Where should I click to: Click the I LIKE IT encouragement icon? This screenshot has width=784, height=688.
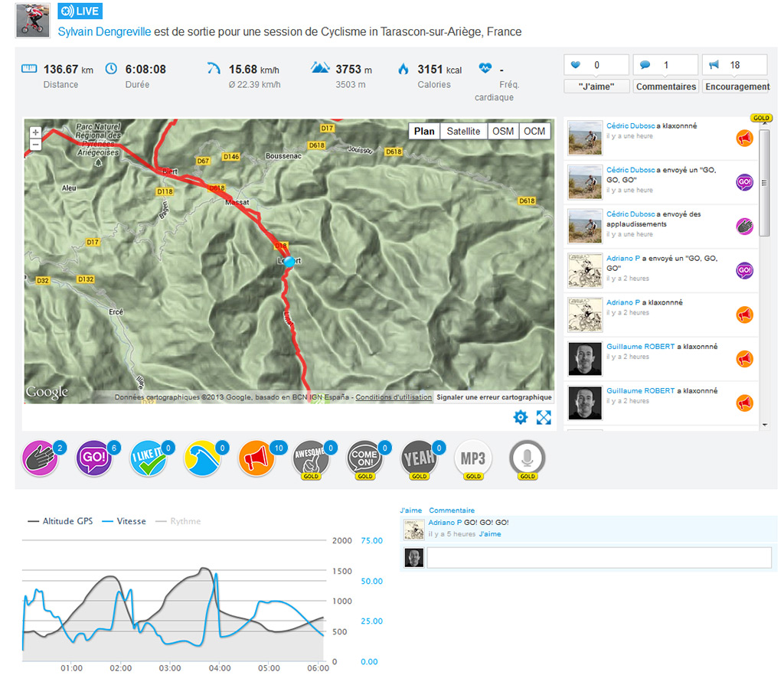148,459
